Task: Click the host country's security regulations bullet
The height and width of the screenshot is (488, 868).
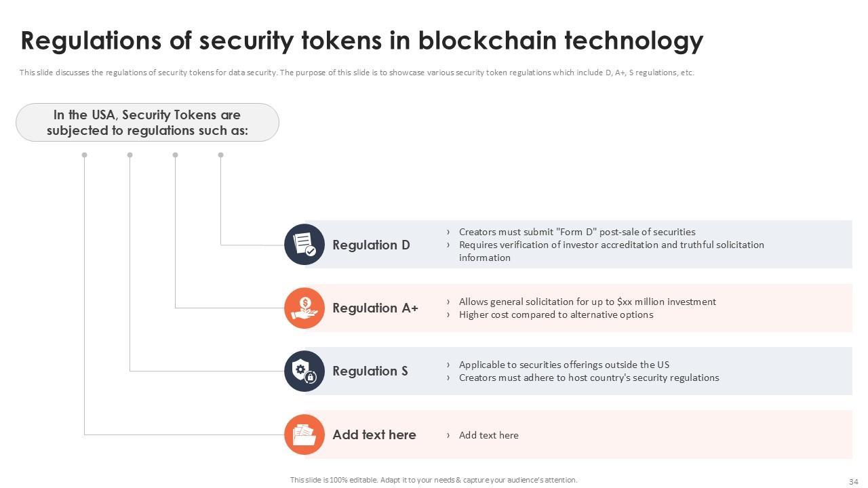Action: (x=589, y=378)
